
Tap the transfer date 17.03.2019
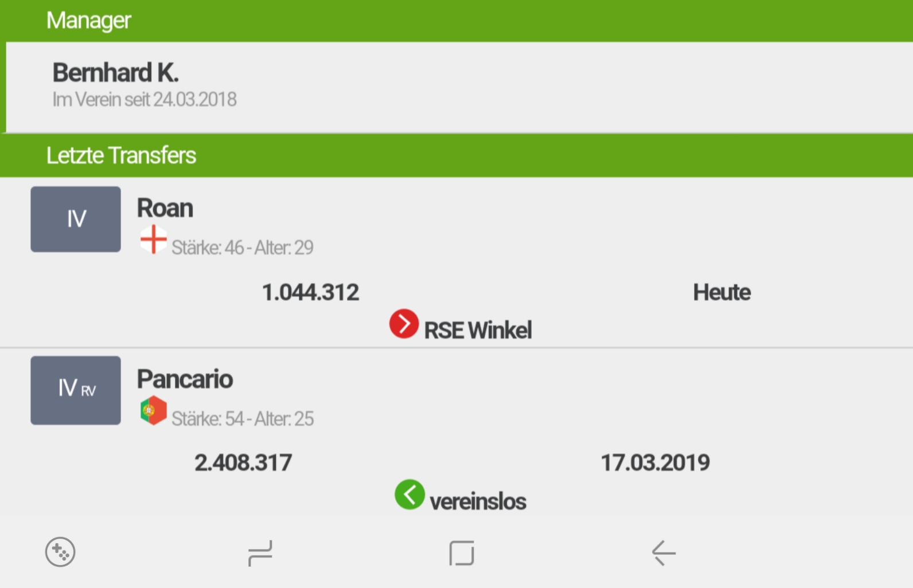click(655, 462)
